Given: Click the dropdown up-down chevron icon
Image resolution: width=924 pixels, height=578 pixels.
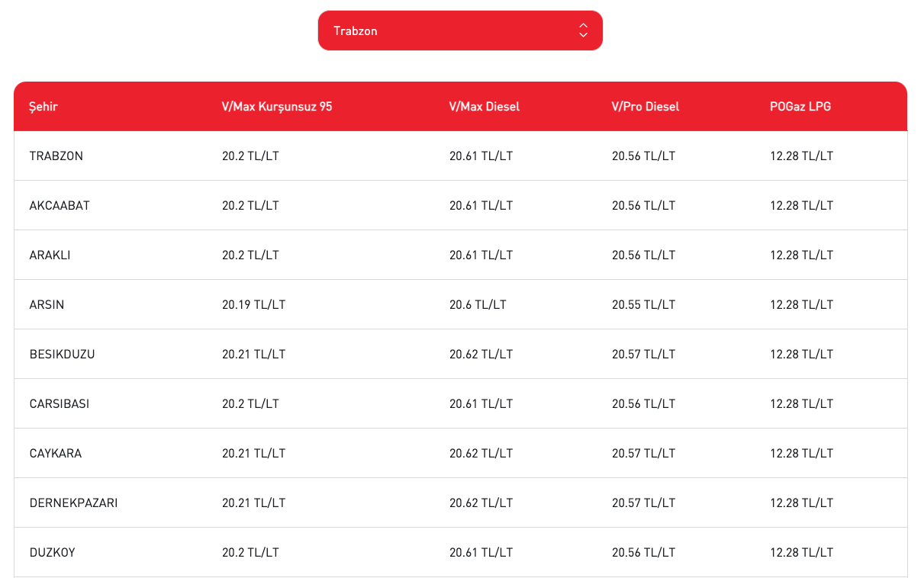Looking at the screenshot, I should click(x=583, y=31).
